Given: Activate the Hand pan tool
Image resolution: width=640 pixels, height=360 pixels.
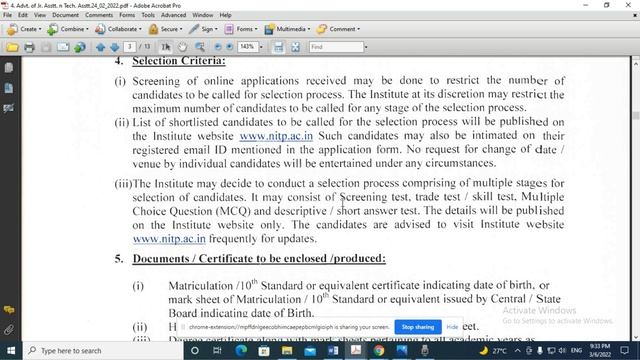Looking at the screenshot, I should (182, 47).
